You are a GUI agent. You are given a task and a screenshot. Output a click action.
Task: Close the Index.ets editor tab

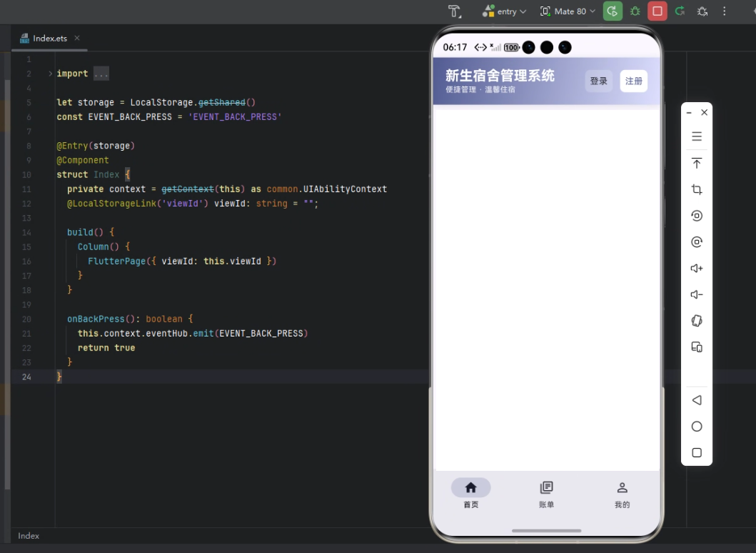pyautogui.click(x=77, y=38)
